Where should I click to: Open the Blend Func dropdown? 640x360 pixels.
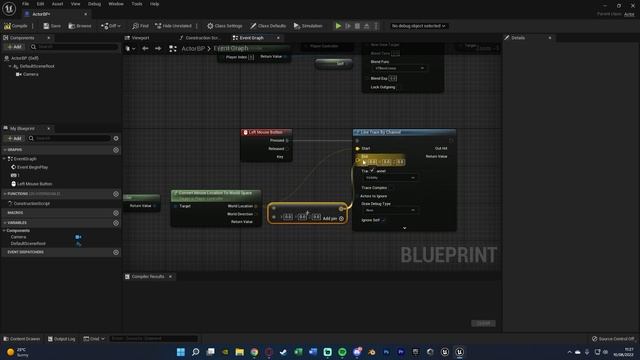(400, 68)
